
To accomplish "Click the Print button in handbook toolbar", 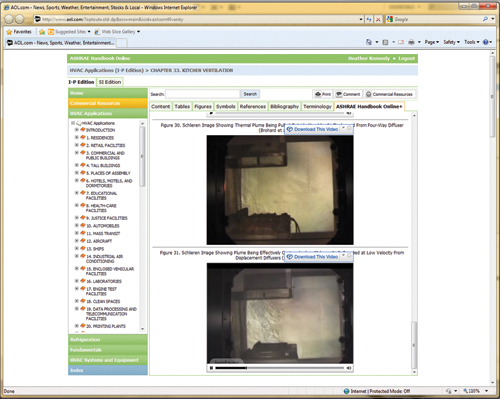I will (323, 94).
